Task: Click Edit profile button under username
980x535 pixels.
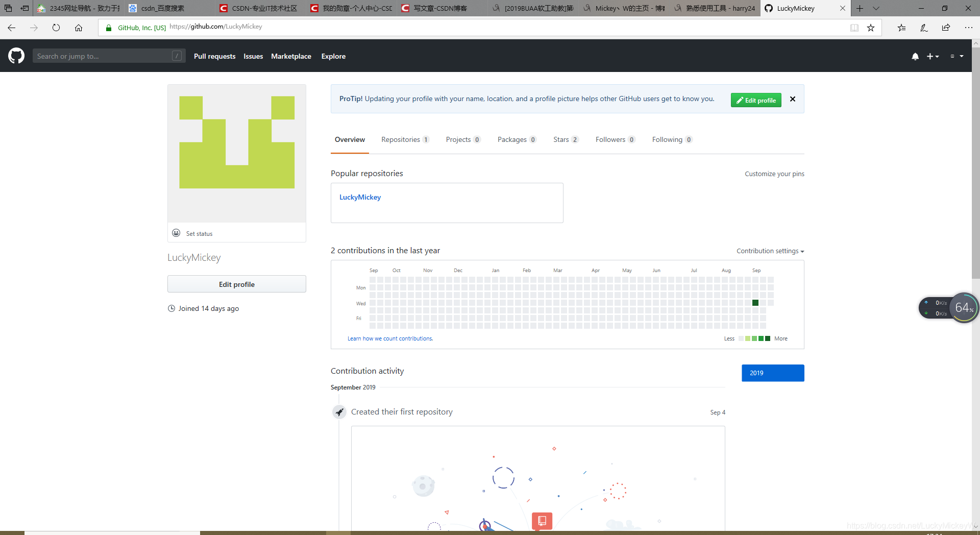Action: pyautogui.click(x=237, y=284)
